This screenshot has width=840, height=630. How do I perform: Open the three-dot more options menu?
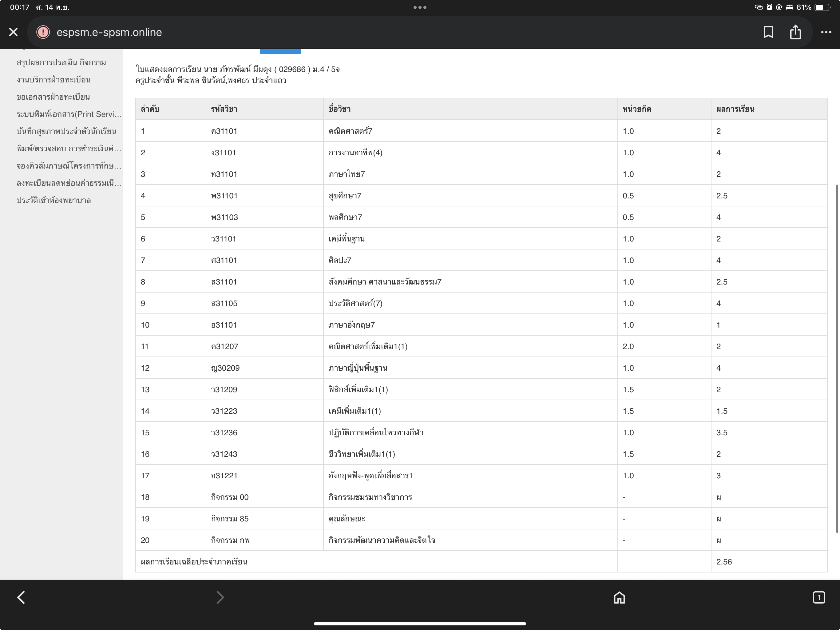coord(826,32)
